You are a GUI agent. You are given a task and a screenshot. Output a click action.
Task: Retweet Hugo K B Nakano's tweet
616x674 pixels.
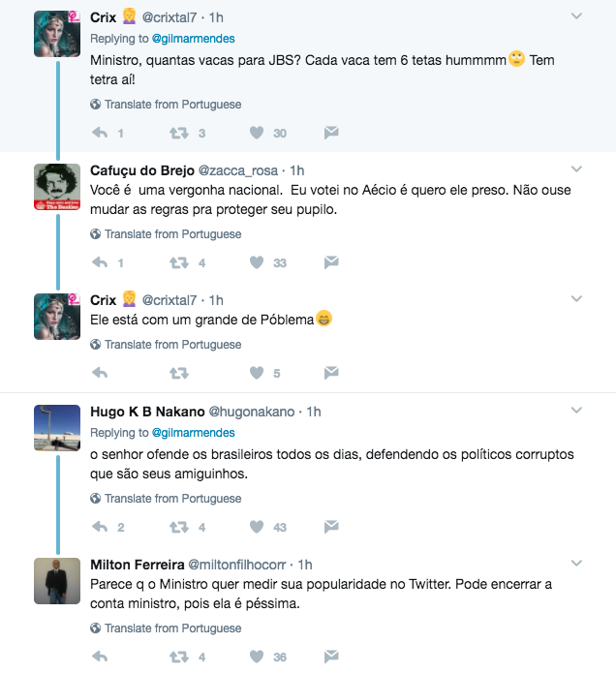click(x=179, y=527)
